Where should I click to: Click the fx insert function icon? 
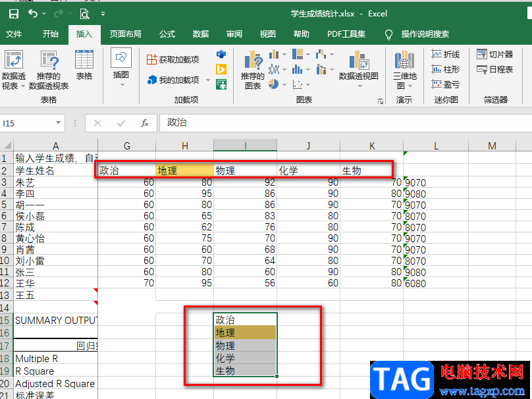[x=145, y=123]
